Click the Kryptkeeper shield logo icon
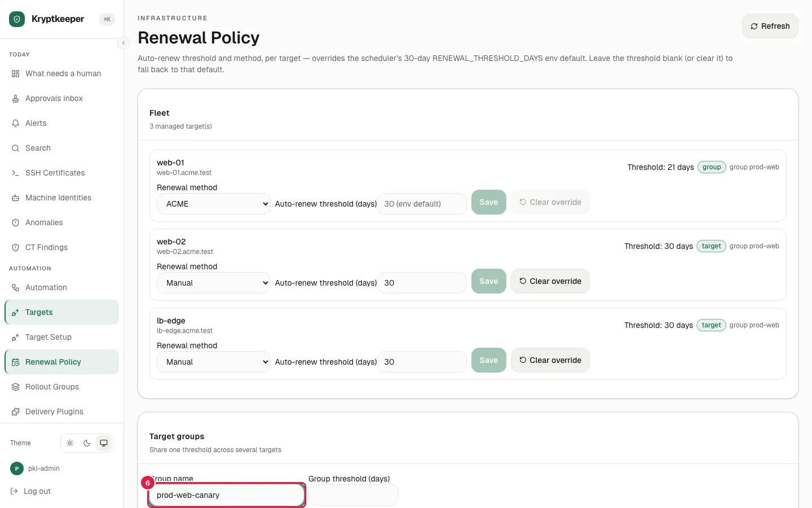 pyautogui.click(x=17, y=19)
